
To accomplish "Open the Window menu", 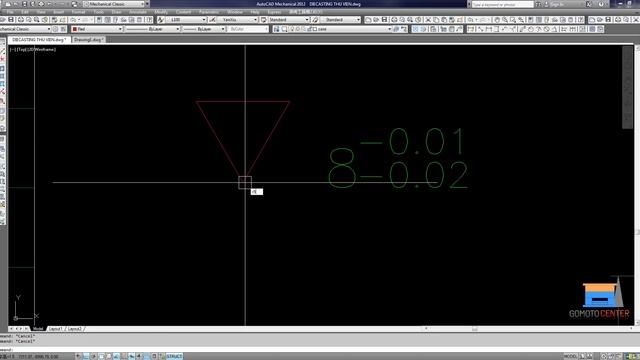I will click(235, 12).
